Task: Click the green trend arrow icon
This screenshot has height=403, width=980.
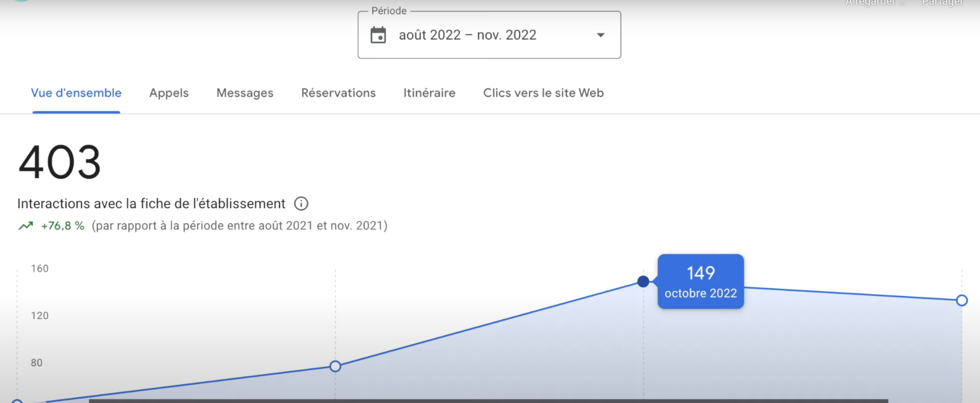Action: pos(26,226)
